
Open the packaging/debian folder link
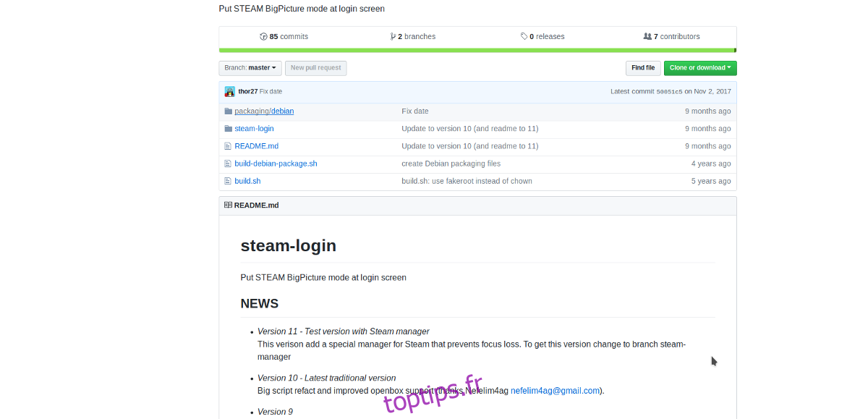pyautogui.click(x=264, y=111)
